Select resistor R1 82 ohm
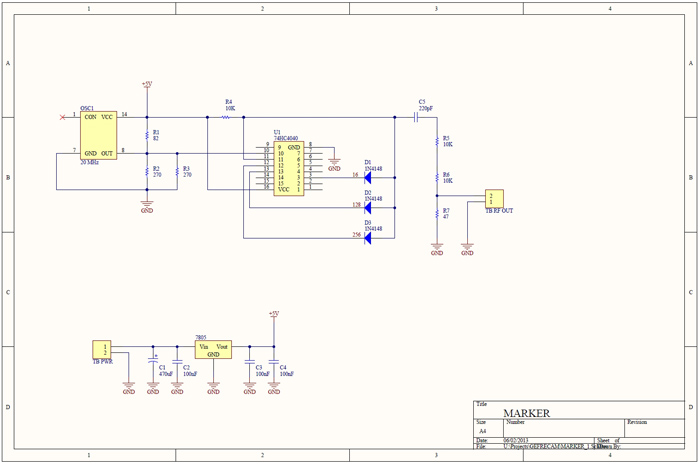 [x=147, y=134]
